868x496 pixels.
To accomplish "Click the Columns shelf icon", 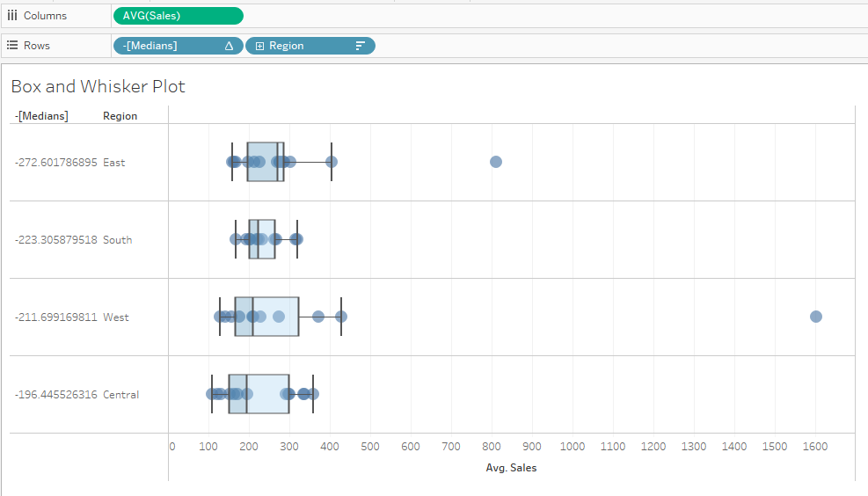I will (12, 16).
